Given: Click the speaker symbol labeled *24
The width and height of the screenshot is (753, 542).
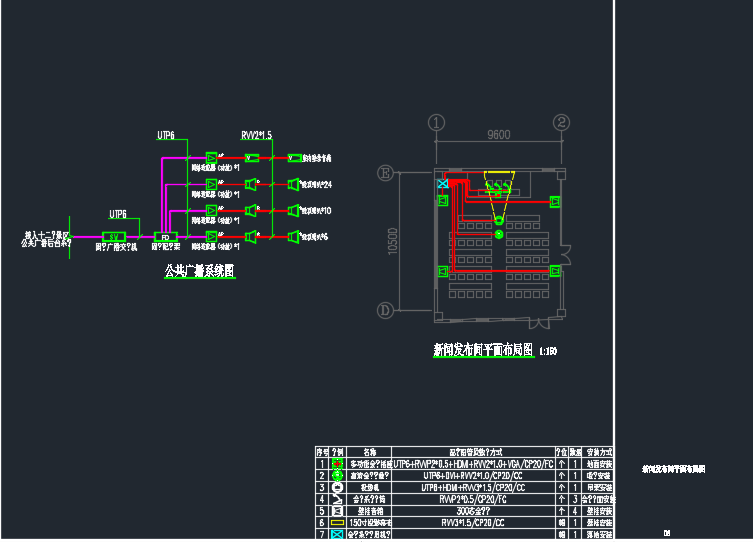Looking at the screenshot, I should click(293, 184).
